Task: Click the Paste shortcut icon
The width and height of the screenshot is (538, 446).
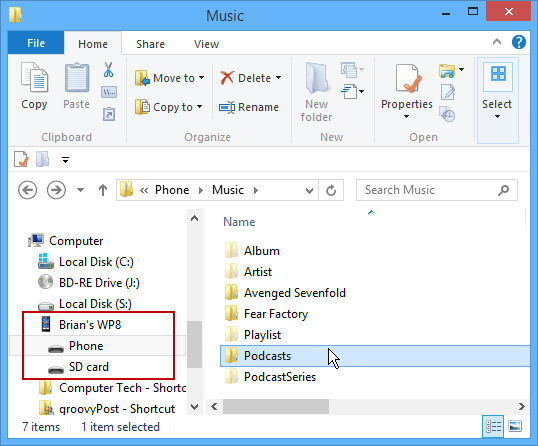Action: pyautogui.click(x=109, y=114)
